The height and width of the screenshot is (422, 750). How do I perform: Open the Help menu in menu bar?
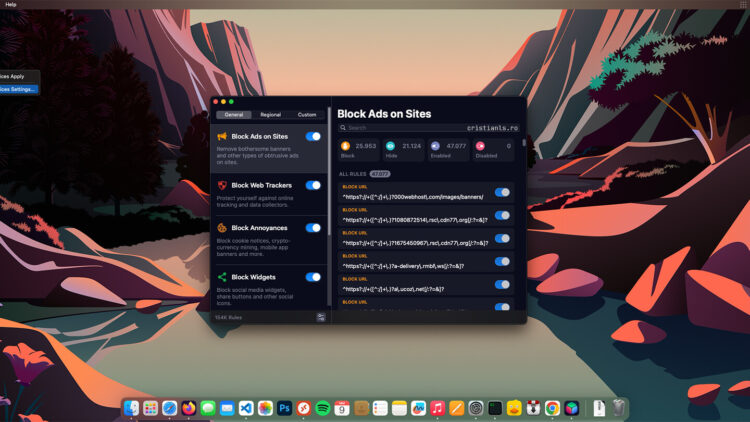coord(11,4)
